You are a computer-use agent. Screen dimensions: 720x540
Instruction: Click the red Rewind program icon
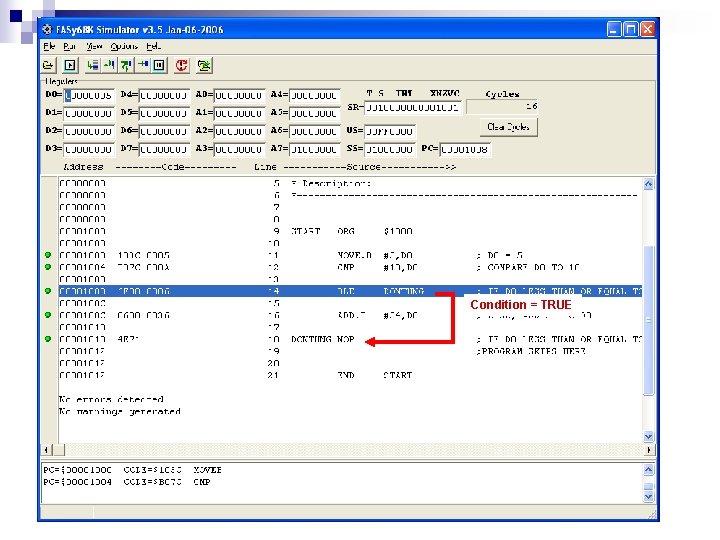pyautogui.click(x=181, y=65)
